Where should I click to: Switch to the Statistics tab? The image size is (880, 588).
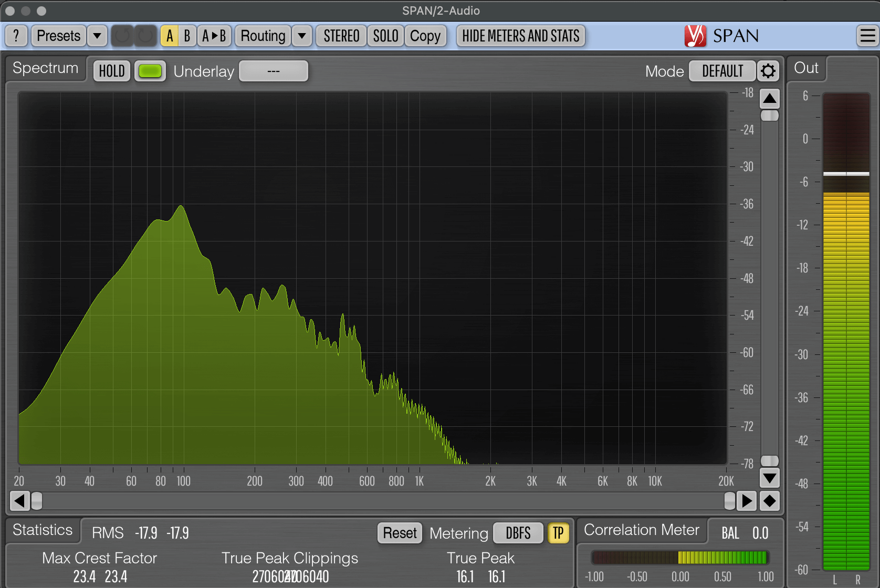[43, 530]
